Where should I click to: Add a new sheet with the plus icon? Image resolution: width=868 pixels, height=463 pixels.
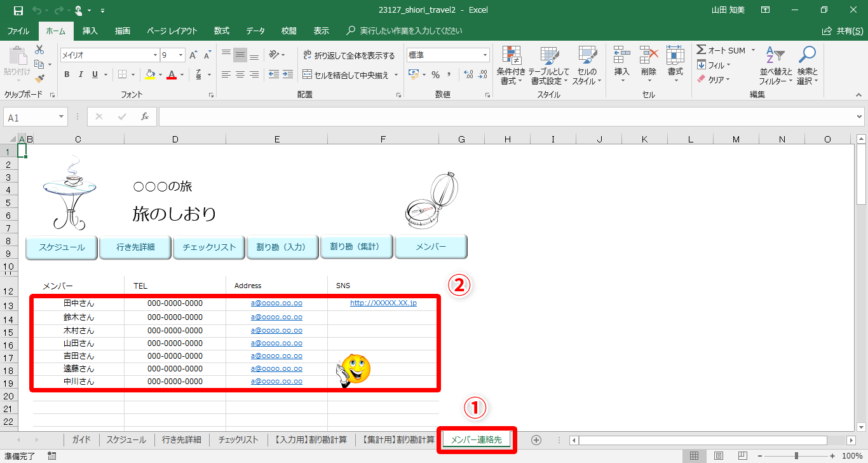pos(536,440)
